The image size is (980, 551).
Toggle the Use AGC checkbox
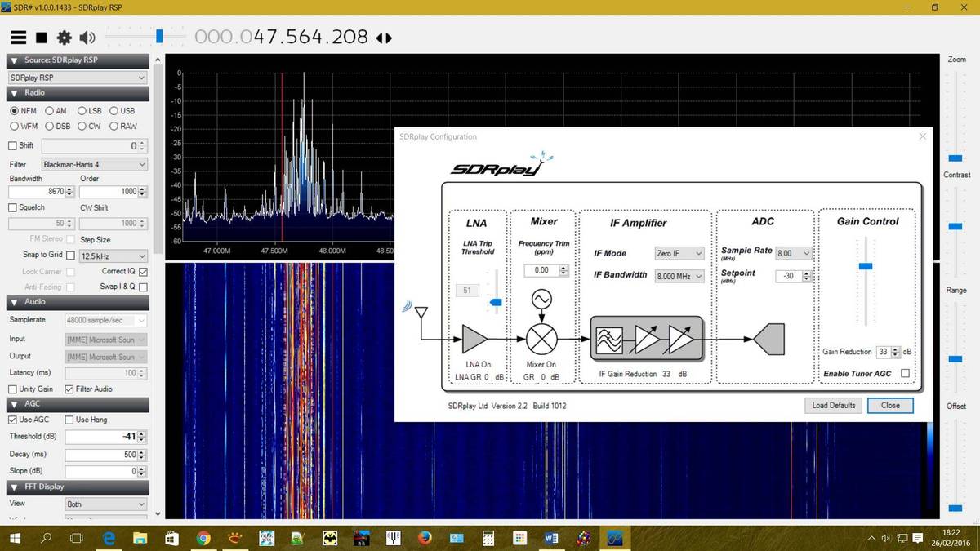pos(12,420)
